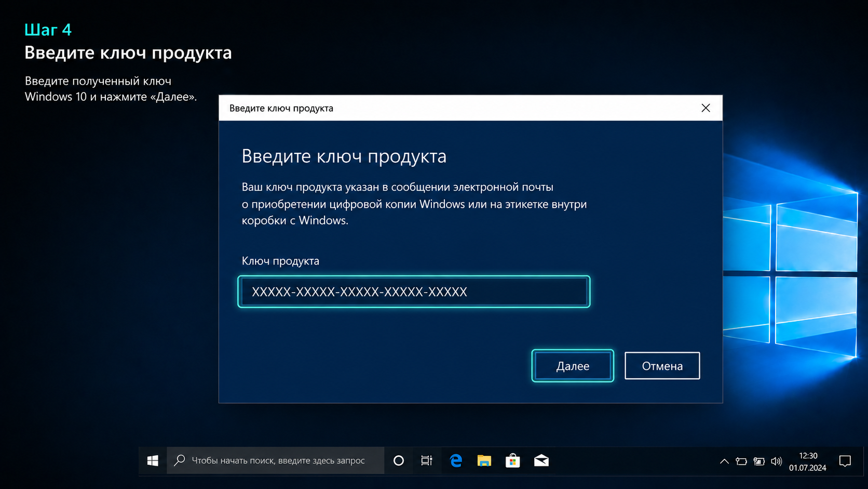The height and width of the screenshot is (489, 868).
Task: Open the volume control icon
Action: click(x=776, y=461)
